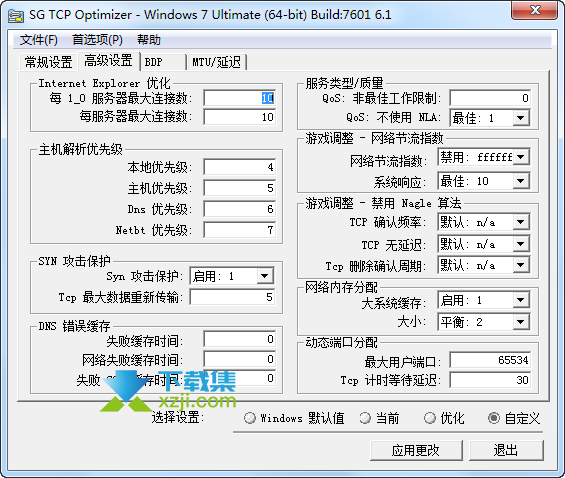Click the 应用更改 button
Screen dimensions: 565x478
pyautogui.click(x=416, y=450)
